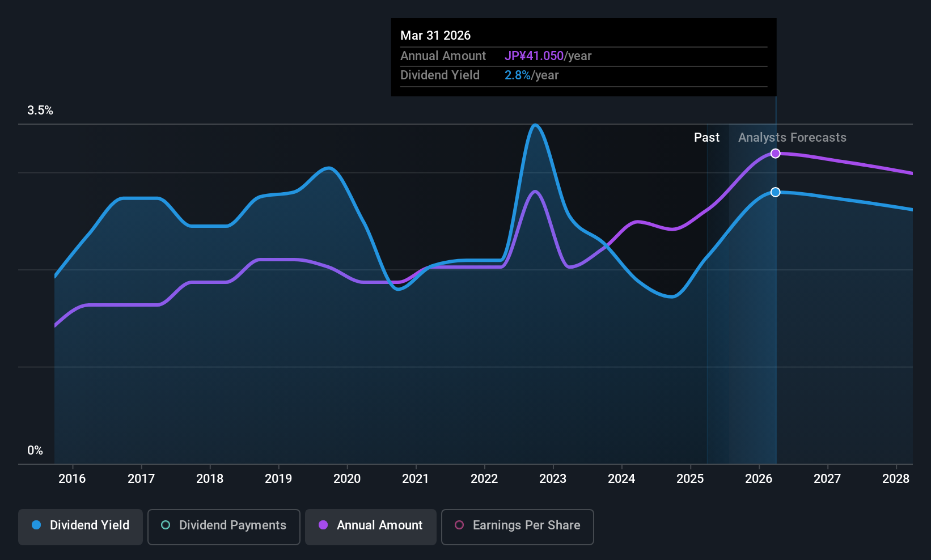Toggle the Dividend Yield legend button
Viewport: 931px width, 560px height.
tap(81, 527)
